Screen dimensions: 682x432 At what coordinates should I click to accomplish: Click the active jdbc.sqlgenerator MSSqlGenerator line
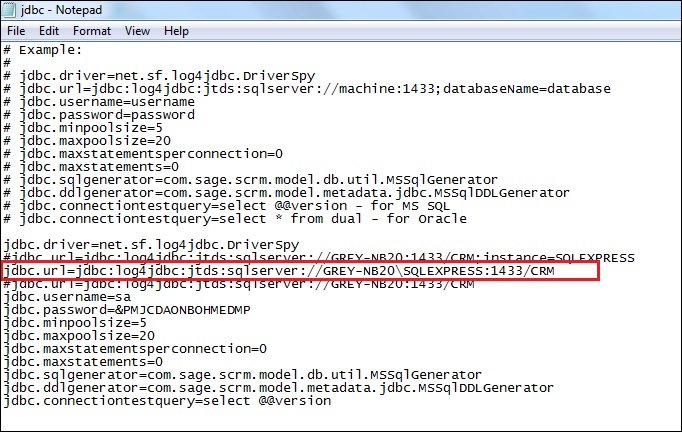(x=243, y=375)
